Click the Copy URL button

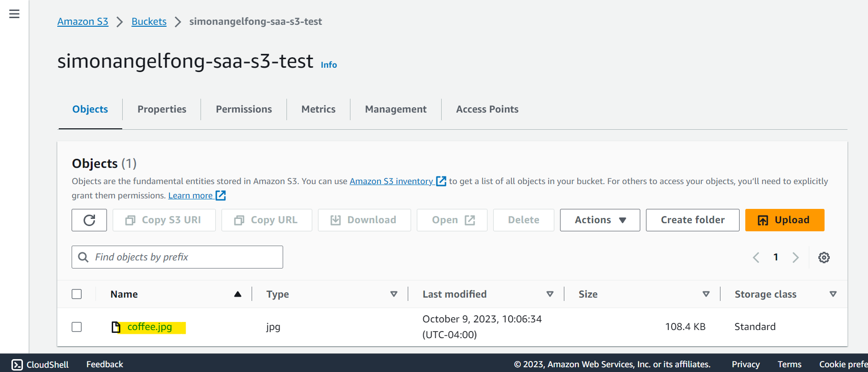point(267,220)
